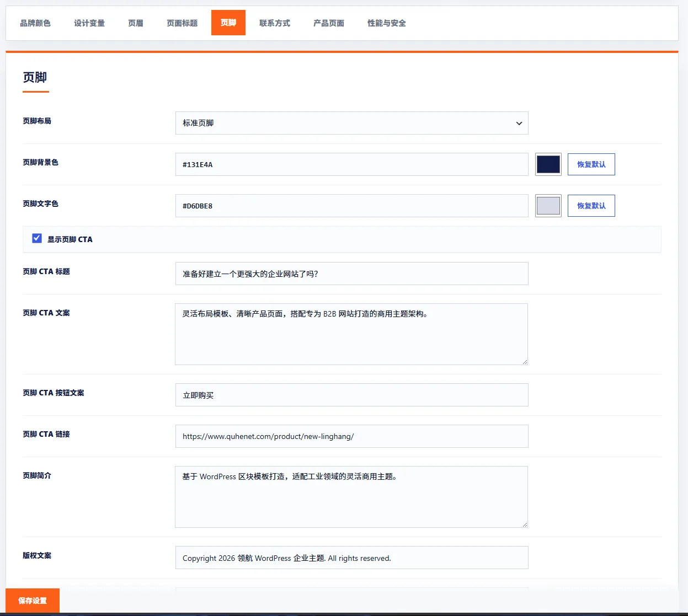This screenshot has height=616, width=688.
Task: Open the 联系方式 tab
Action: 275,23
